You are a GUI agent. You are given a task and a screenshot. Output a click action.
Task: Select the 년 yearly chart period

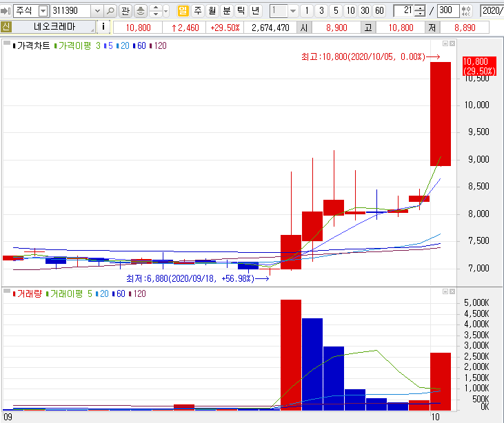tap(256, 11)
